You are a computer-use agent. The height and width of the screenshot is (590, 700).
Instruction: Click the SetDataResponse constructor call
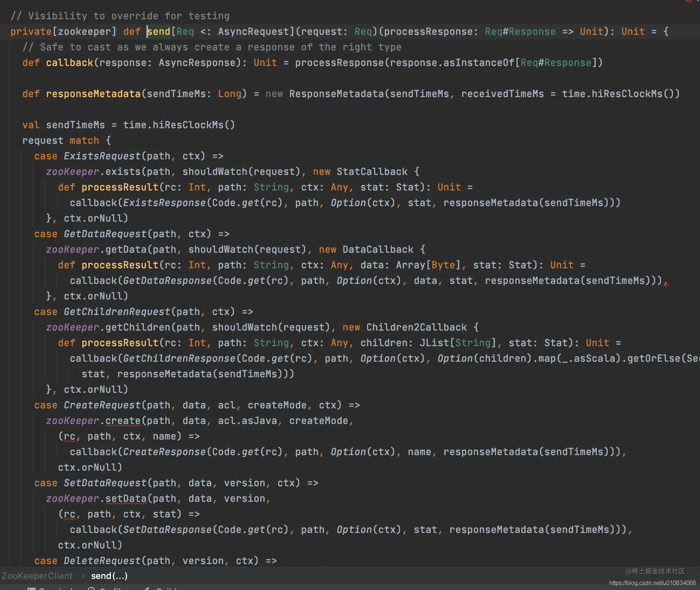pyautogui.click(x=167, y=530)
